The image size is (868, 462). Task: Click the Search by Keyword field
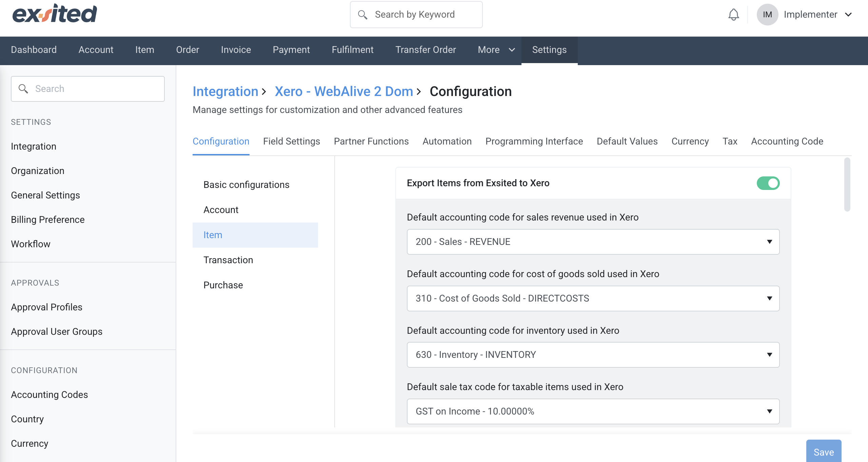[416, 15]
